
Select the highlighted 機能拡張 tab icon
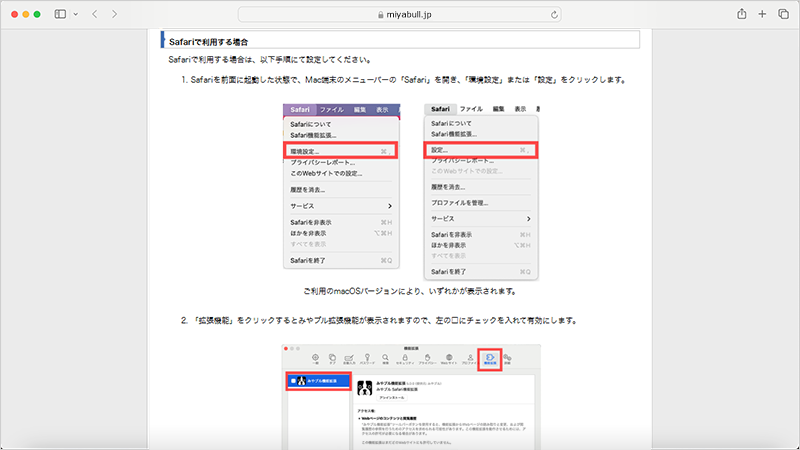[488, 359]
